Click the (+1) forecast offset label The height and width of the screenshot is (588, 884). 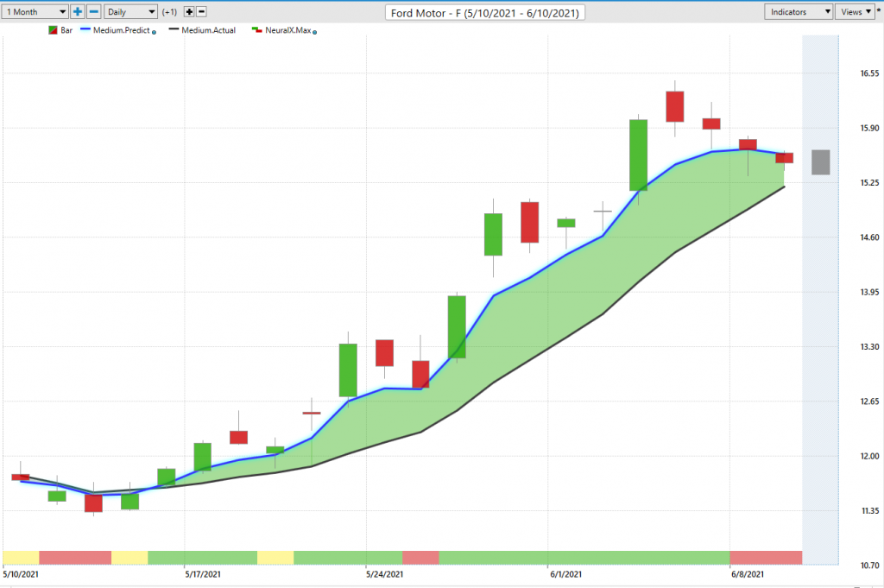coord(169,12)
